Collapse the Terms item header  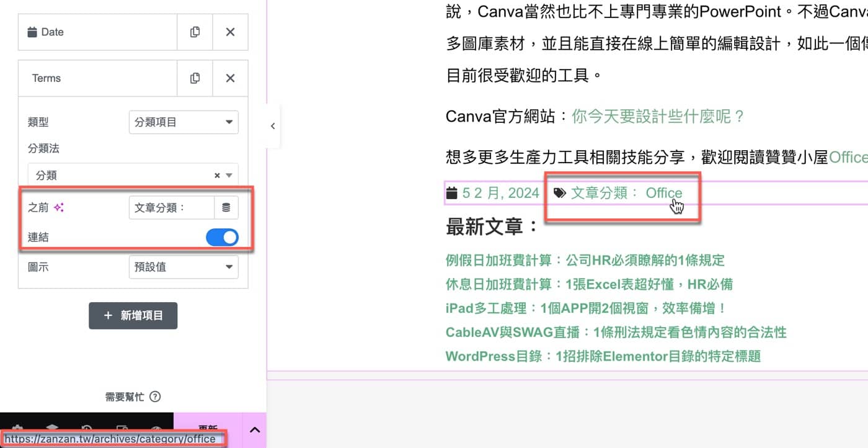click(x=98, y=78)
